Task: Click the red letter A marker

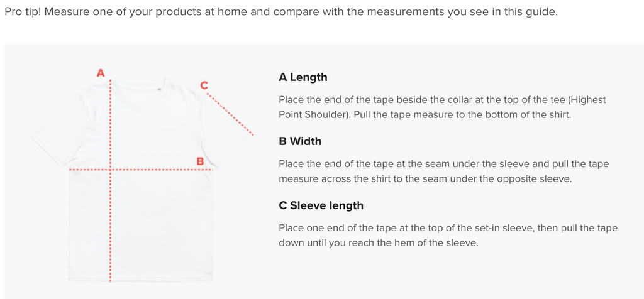Action: tap(101, 73)
